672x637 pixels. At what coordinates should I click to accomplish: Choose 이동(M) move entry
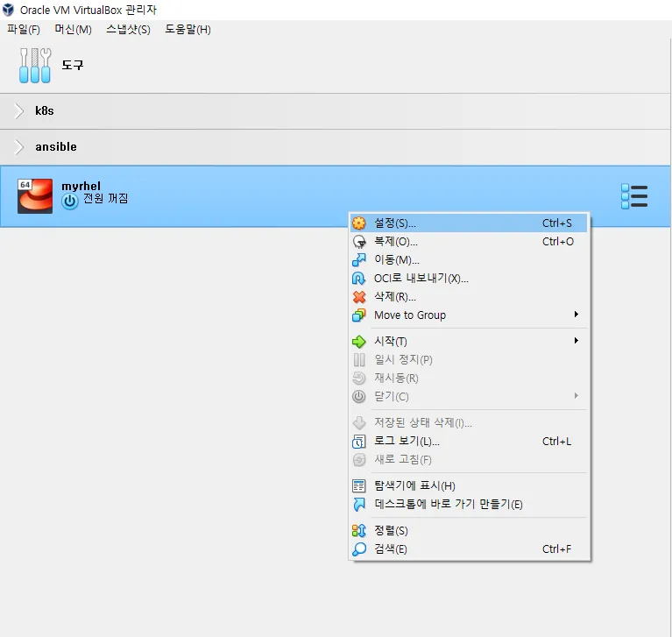[x=469, y=259]
